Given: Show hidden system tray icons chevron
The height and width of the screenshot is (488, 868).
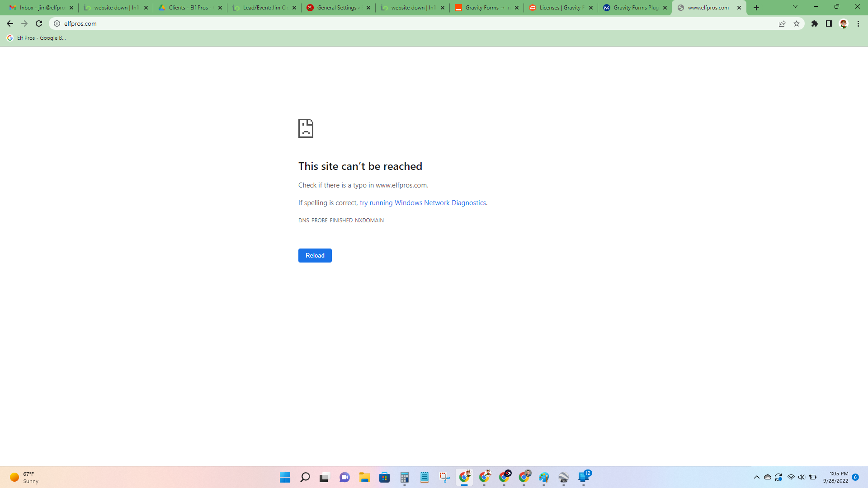Looking at the screenshot, I should [x=756, y=477].
